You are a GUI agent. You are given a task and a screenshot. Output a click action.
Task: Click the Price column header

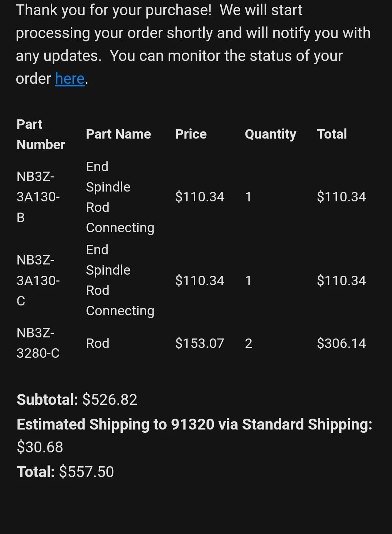click(191, 134)
